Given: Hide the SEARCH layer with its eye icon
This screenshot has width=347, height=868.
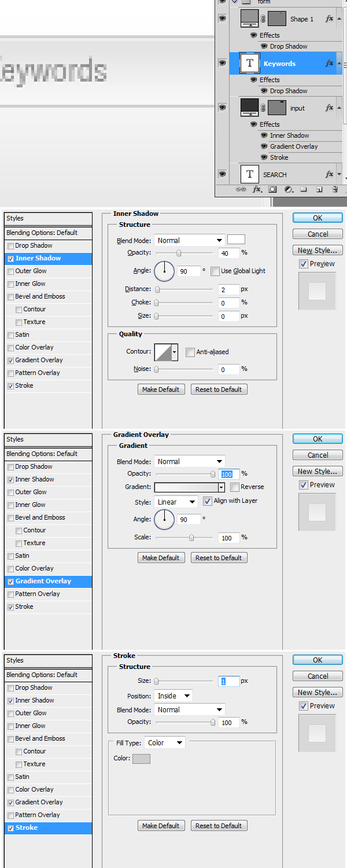Looking at the screenshot, I should point(222,174).
